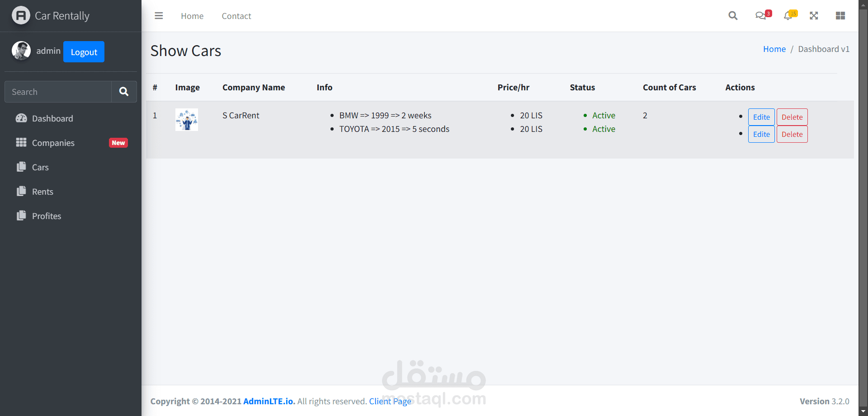Screen dimensions: 868x416
Task: Click the Count of Cars column header
Action: click(670, 87)
